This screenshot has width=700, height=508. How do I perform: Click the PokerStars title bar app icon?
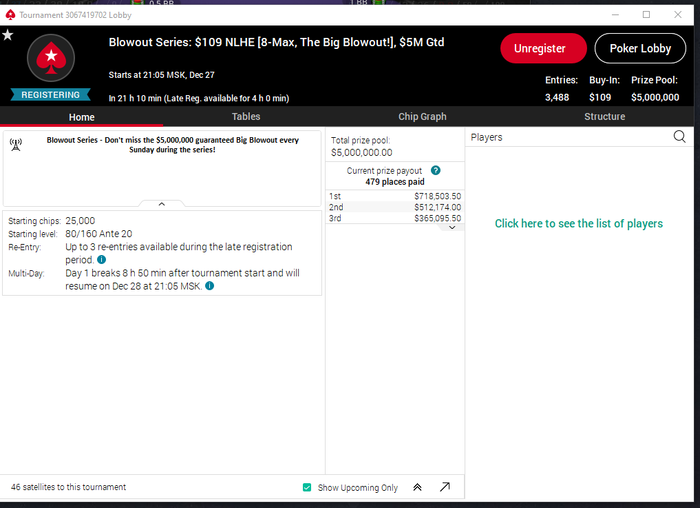click(x=10, y=15)
